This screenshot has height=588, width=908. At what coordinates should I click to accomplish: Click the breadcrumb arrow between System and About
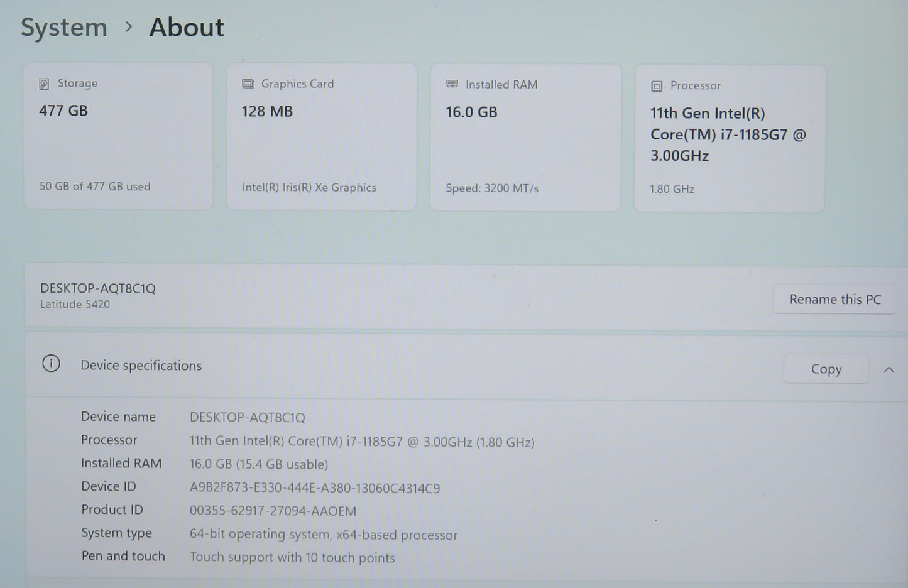(x=129, y=27)
